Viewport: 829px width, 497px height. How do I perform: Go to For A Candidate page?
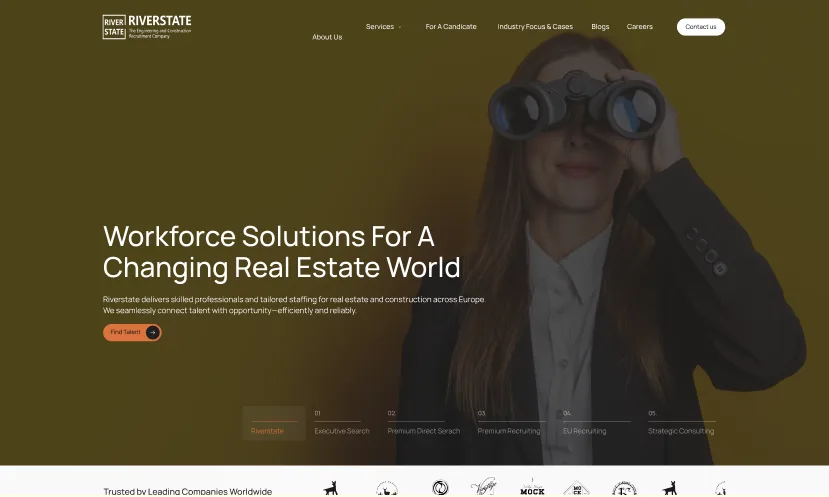click(451, 26)
